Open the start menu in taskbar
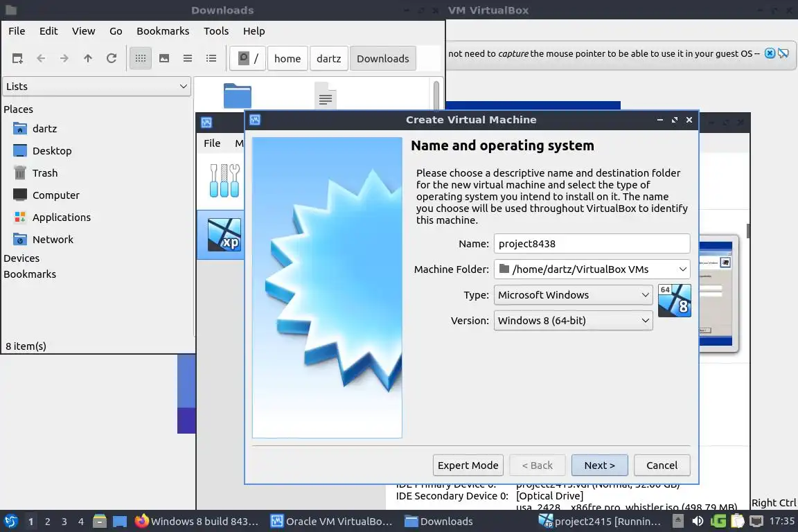Viewport: 798px width, 532px height. coord(10,522)
